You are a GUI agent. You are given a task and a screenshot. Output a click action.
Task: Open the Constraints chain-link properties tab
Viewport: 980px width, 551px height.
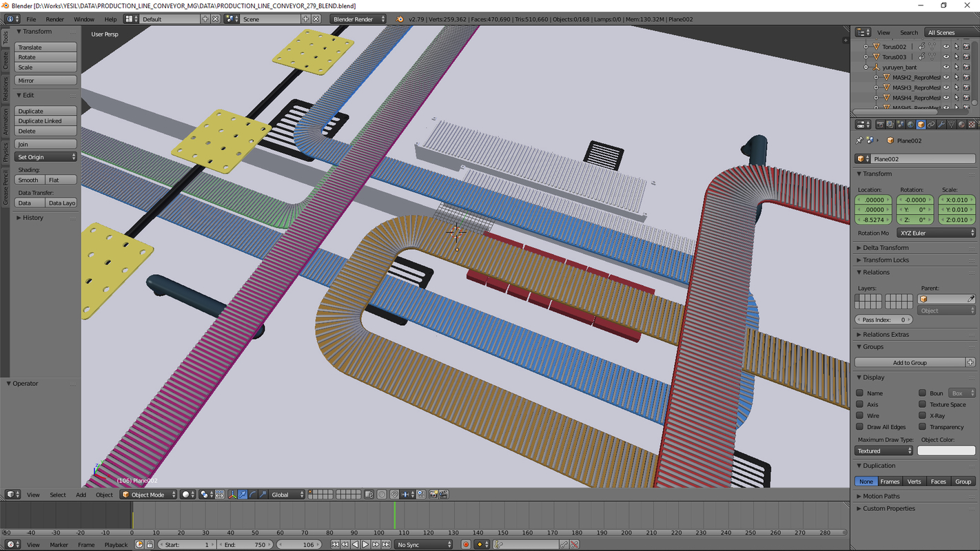click(931, 125)
